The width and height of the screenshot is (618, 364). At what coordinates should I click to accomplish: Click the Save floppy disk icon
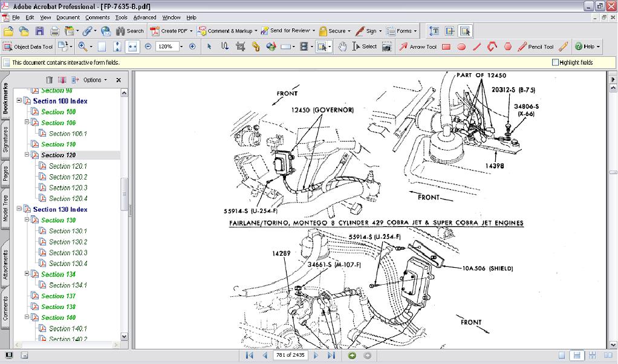[x=39, y=31]
